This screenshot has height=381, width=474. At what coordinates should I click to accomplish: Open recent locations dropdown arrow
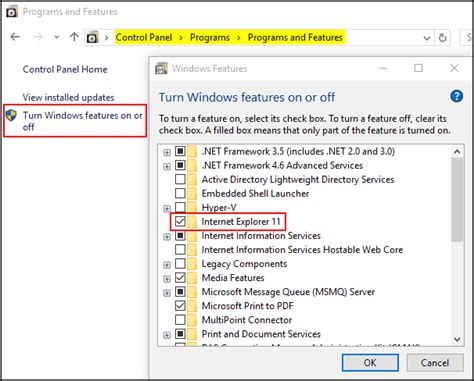click(57, 37)
